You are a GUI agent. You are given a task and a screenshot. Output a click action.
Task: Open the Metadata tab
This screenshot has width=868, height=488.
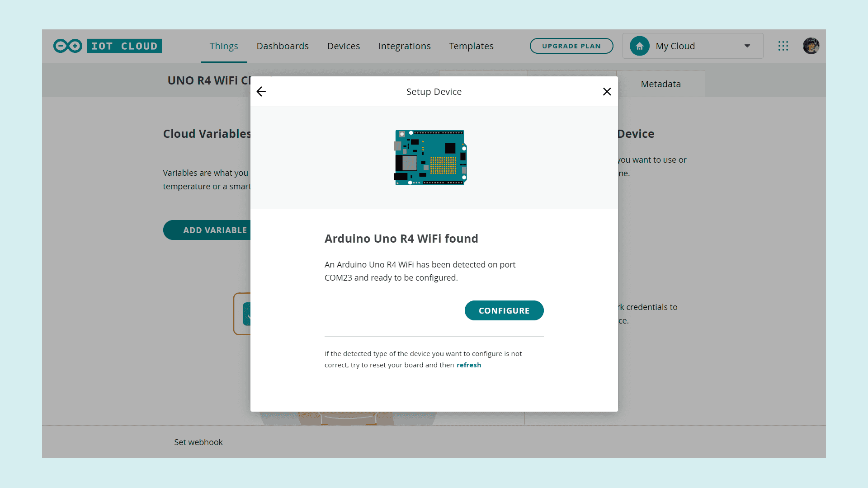click(x=660, y=84)
